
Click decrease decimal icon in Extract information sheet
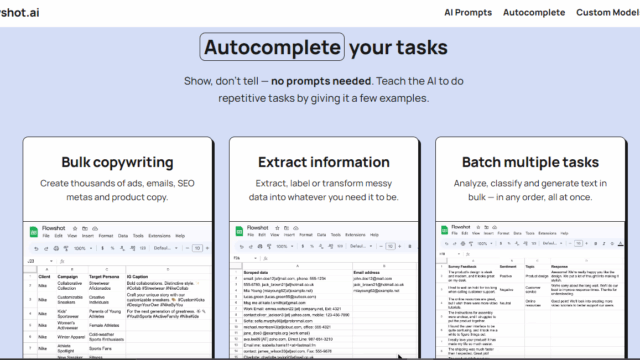point(321,247)
